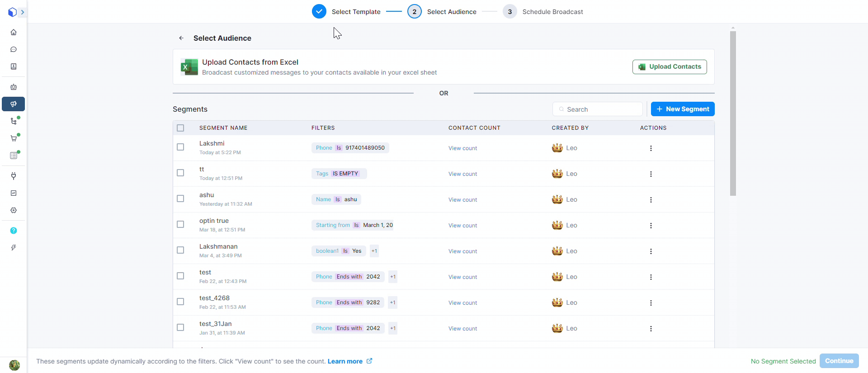Open the three-dot menu for optin true

pos(651,226)
